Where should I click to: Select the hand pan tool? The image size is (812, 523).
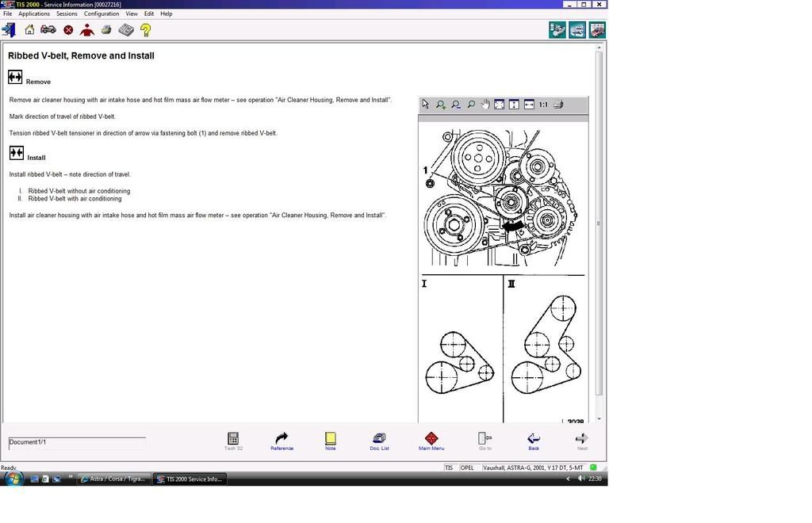click(485, 105)
